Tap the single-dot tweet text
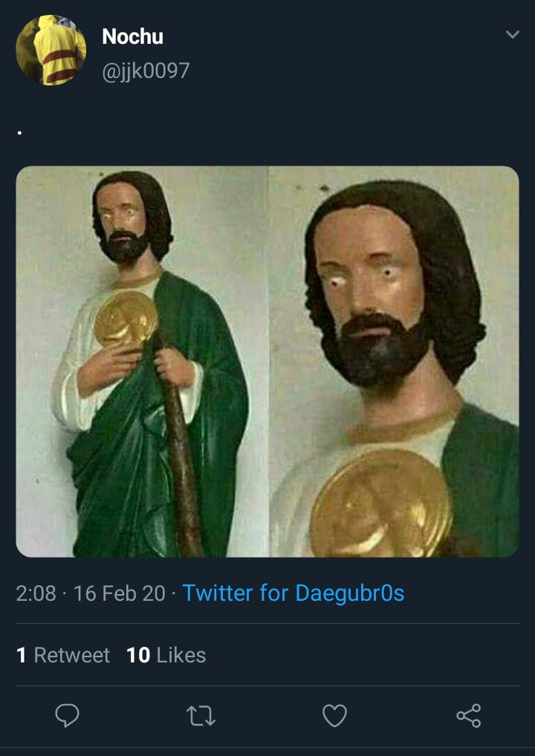Viewport: 535px width, 756px height. pyautogui.click(x=19, y=133)
